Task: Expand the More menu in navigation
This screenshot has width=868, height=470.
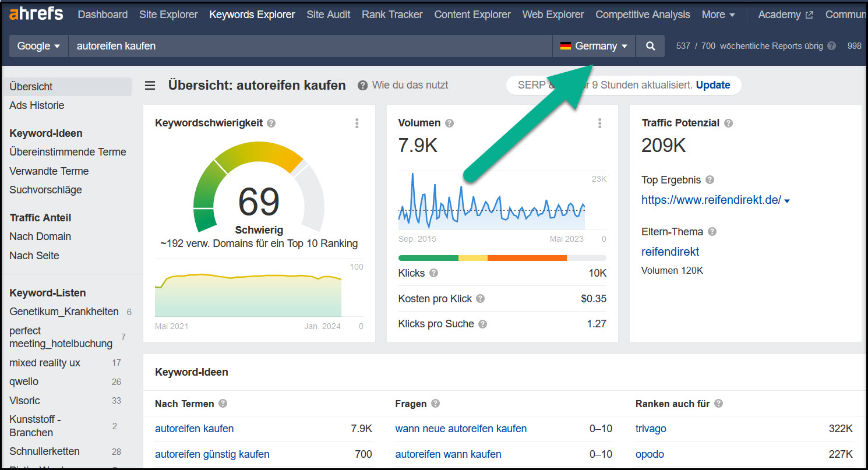Action: [718, 15]
